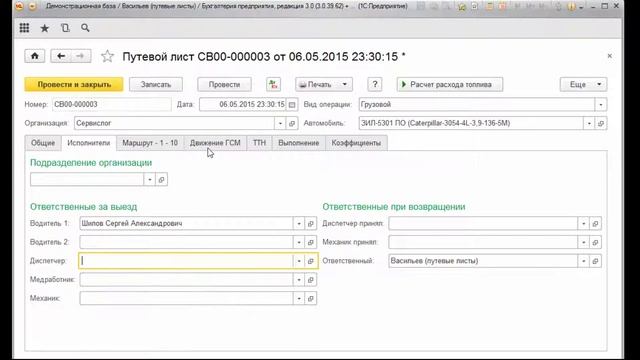The image size is (640, 360).
Task: Expand Ответственный dropdown arrow
Action: (x=584, y=261)
